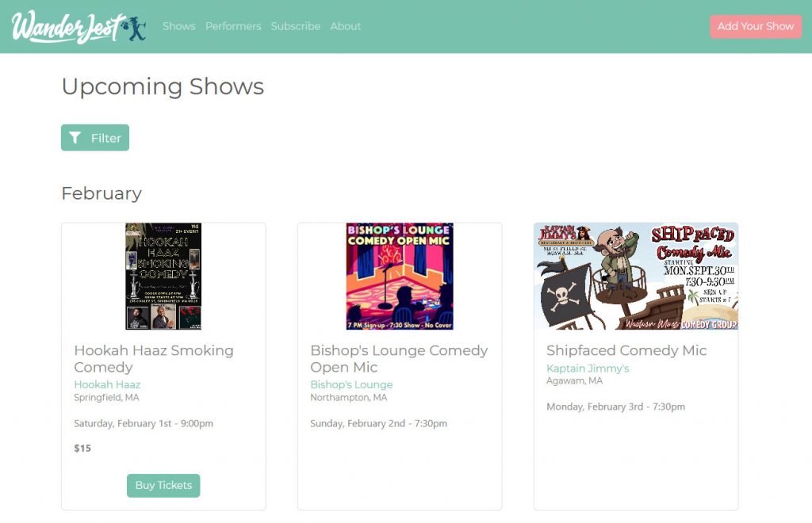The image size is (812, 523).
Task: Open the Bishop's Lounge Comedy Open Mic poster
Action: [400, 277]
